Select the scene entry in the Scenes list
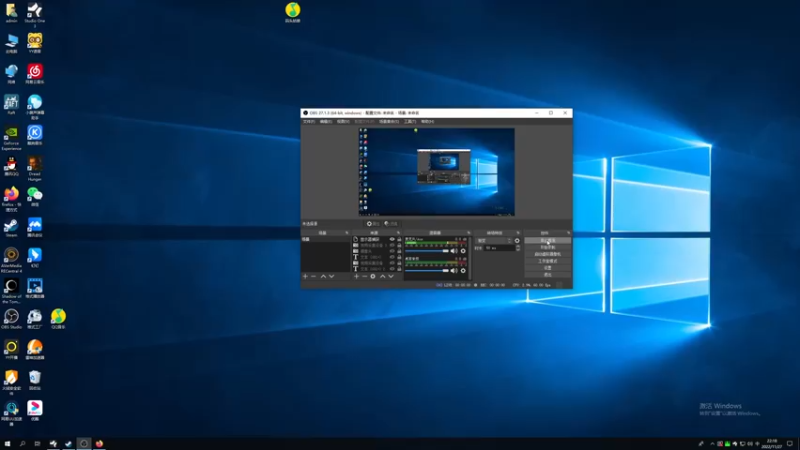The width and height of the screenshot is (800, 450). coord(326,239)
